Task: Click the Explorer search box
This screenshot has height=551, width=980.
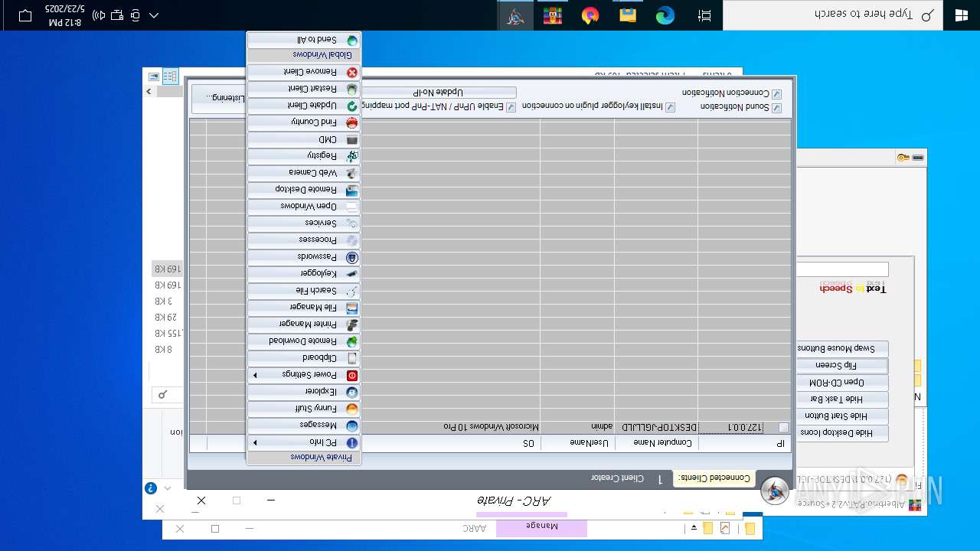Action: click(168, 395)
